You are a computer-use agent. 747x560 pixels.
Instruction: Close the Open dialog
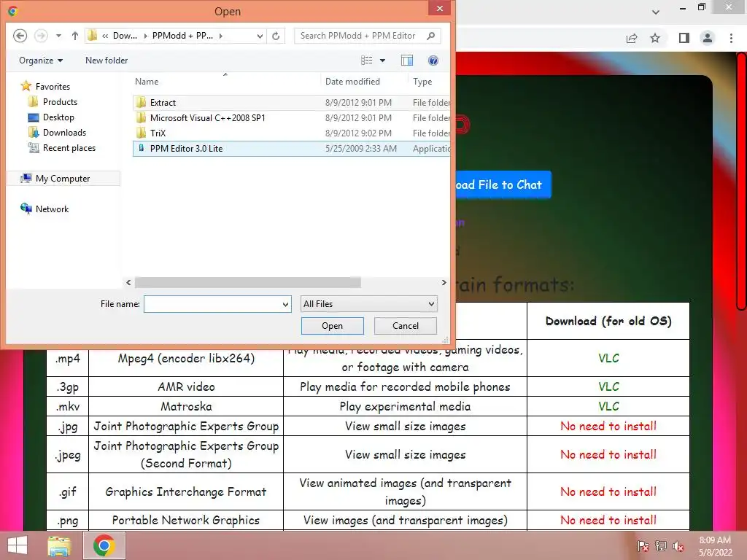pyautogui.click(x=440, y=8)
